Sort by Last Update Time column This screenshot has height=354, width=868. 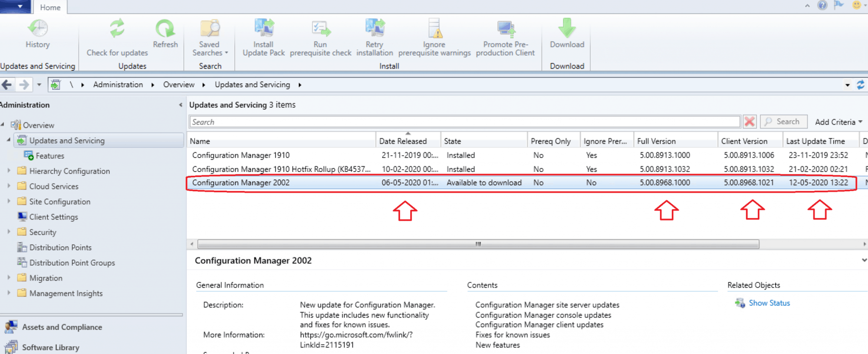pos(821,141)
